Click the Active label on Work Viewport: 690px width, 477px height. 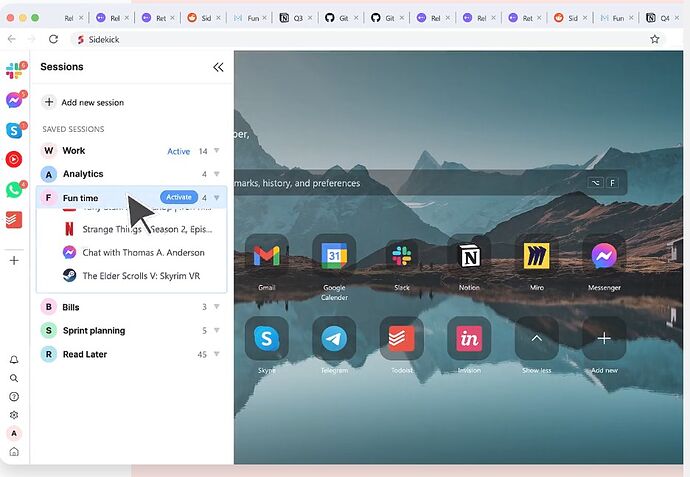(179, 151)
